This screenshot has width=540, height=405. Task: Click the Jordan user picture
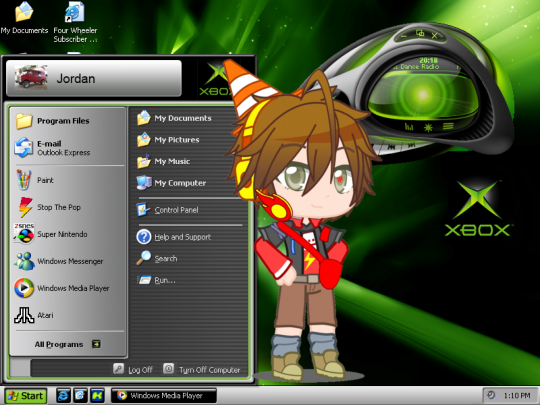[x=31, y=77]
